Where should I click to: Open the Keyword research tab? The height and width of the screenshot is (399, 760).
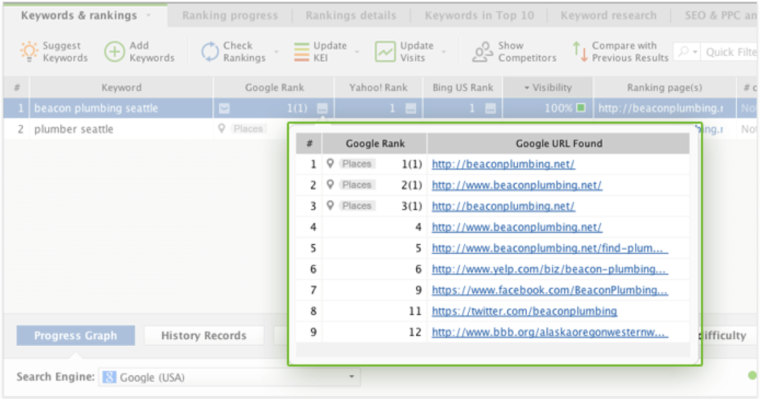point(608,16)
